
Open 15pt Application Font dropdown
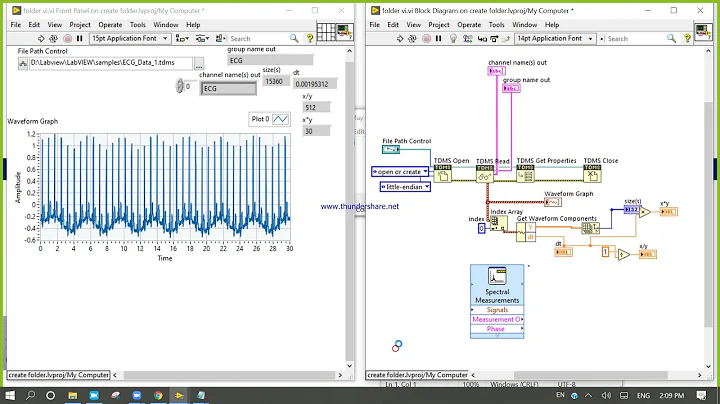[129, 39]
